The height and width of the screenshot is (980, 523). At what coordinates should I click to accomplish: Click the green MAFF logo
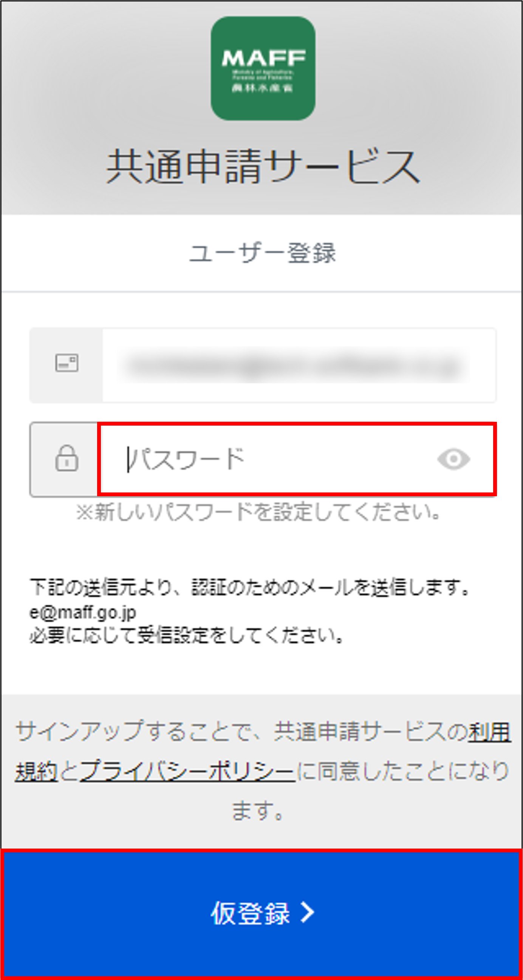[263, 68]
